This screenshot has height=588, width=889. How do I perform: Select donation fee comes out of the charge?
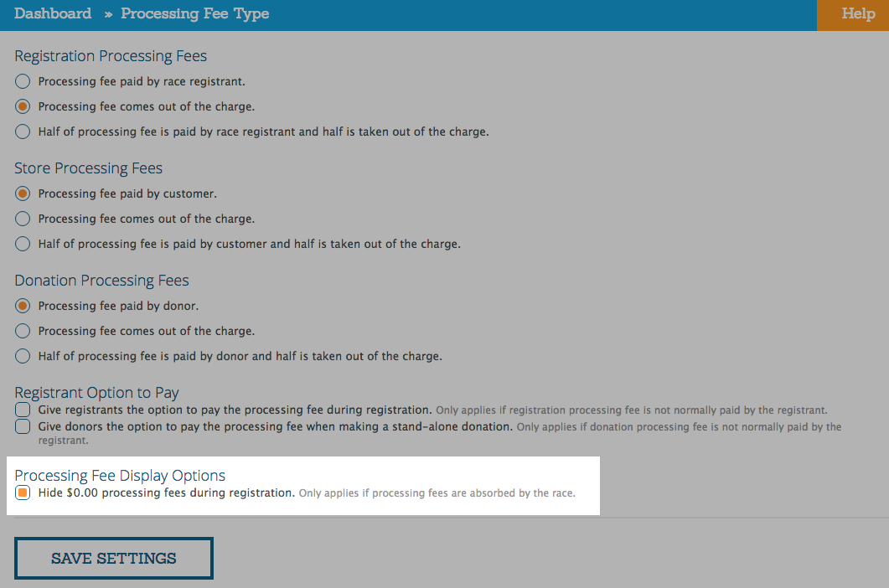click(22, 331)
